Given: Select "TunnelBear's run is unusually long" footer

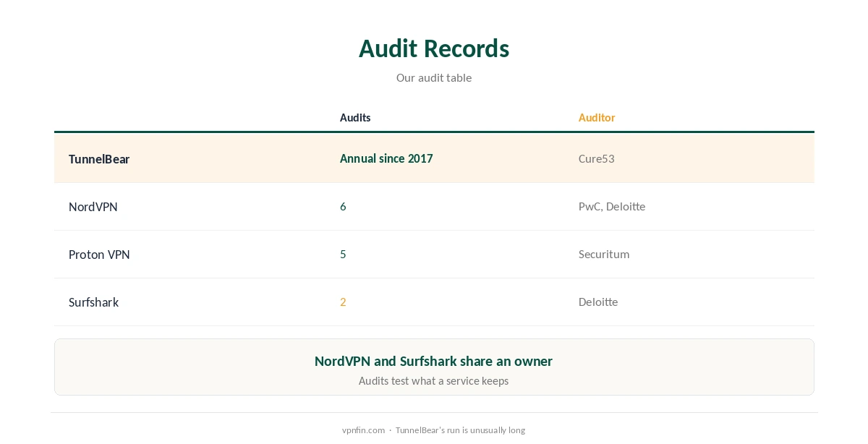Looking at the screenshot, I should pos(460,430).
